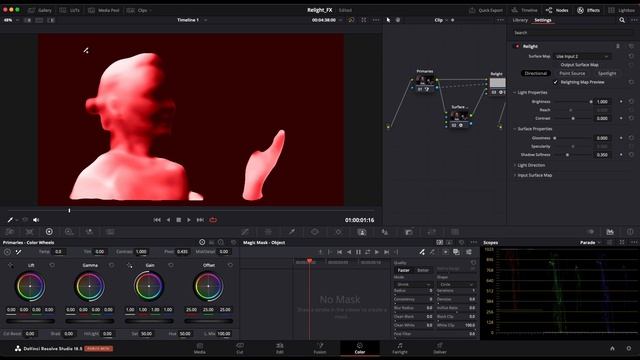Uncheck Relighting Map Preview
The image size is (640, 360).
tap(556, 82)
